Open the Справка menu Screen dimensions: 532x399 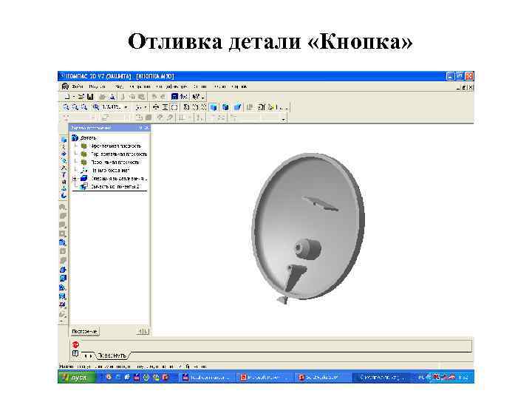[239, 86]
